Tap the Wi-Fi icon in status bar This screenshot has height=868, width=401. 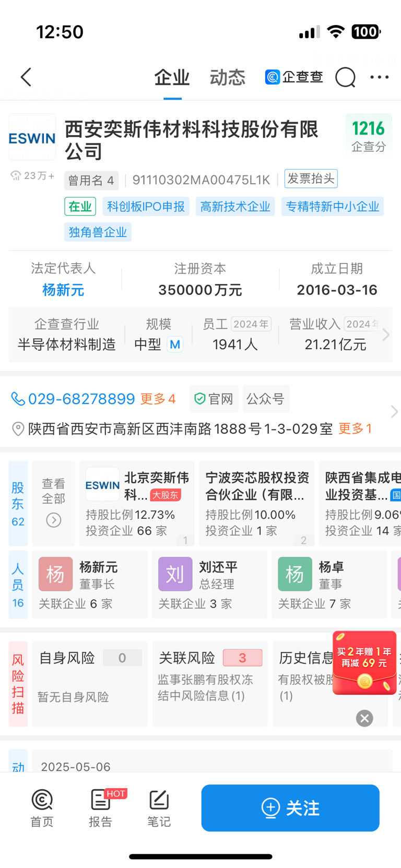(336, 32)
